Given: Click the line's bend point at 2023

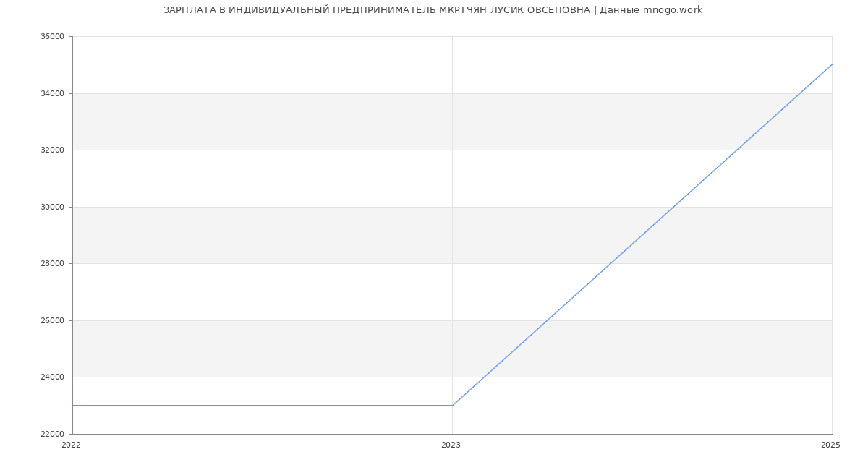Looking at the screenshot, I should coord(452,406).
